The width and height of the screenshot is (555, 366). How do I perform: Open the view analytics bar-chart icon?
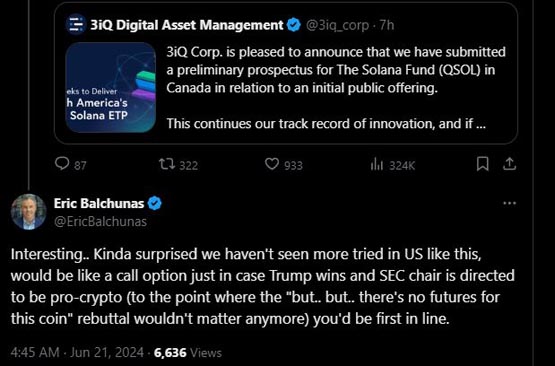[377, 164]
